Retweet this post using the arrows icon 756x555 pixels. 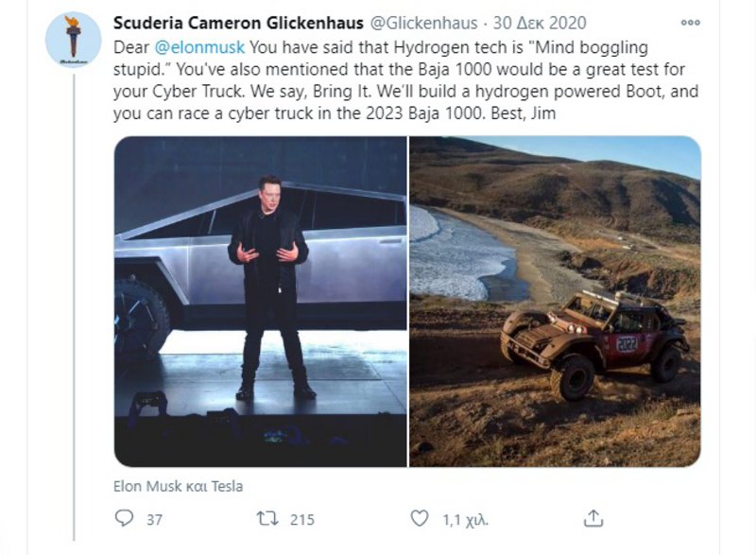[x=266, y=518]
